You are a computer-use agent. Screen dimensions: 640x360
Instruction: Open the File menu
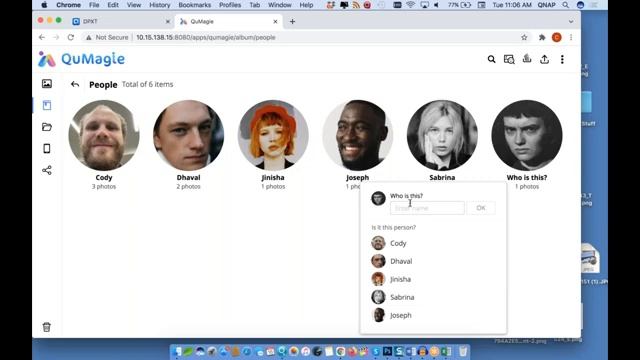coord(94,5)
